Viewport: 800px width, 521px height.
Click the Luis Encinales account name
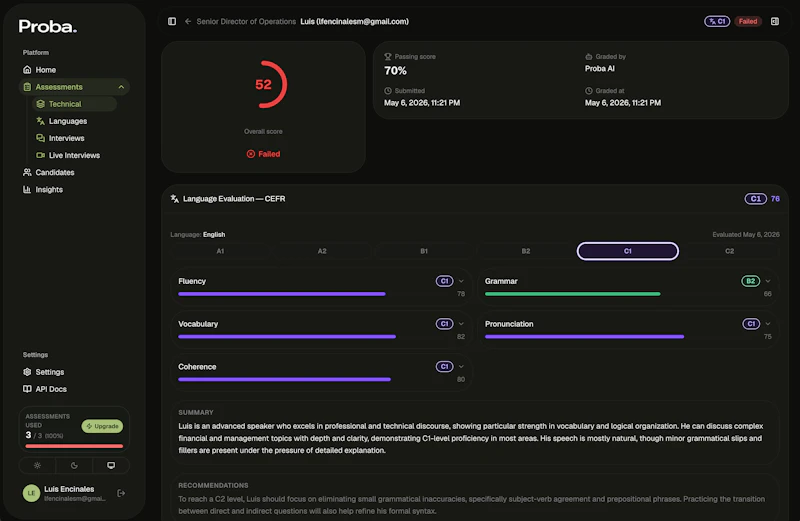(69, 489)
